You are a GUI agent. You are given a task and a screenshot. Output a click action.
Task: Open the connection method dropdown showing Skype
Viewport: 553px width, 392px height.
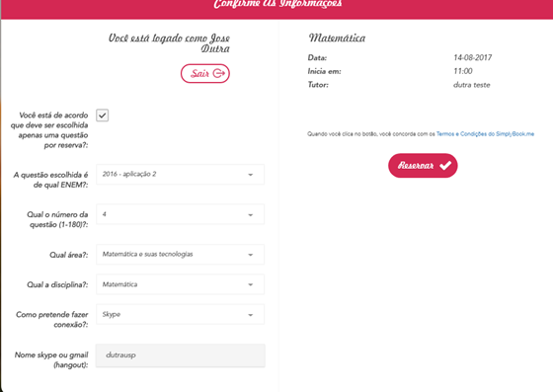point(180,314)
